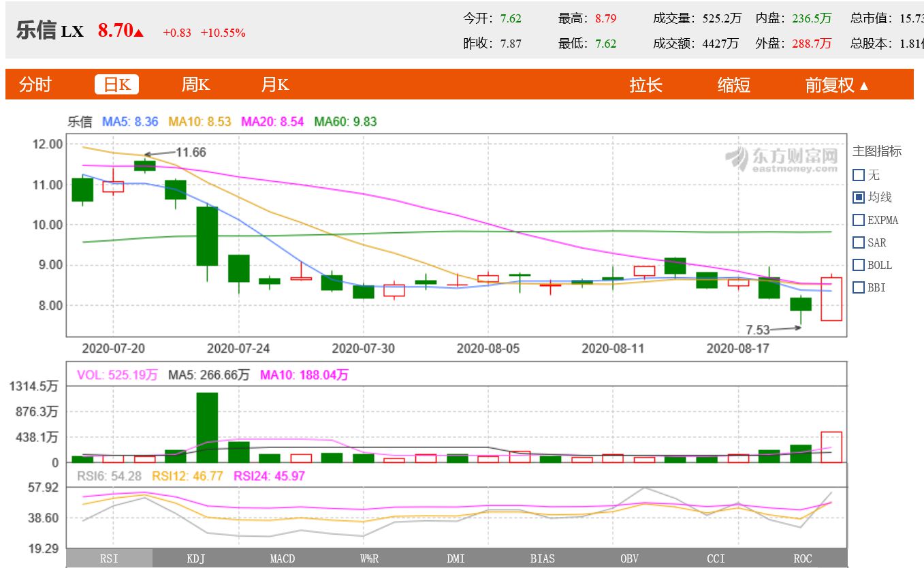Click the 2020-08-17 date axis label
The width and height of the screenshot is (924, 568).
coord(738,348)
